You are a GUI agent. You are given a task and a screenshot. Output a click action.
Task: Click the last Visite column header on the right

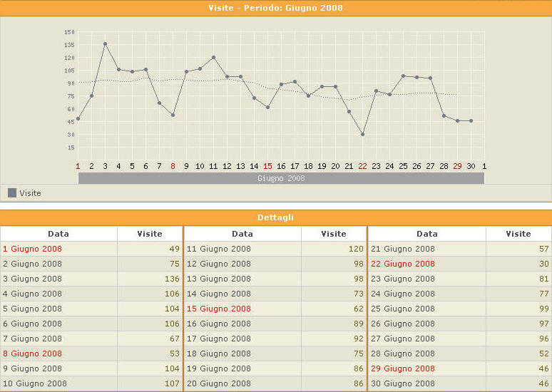(x=518, y=234)
